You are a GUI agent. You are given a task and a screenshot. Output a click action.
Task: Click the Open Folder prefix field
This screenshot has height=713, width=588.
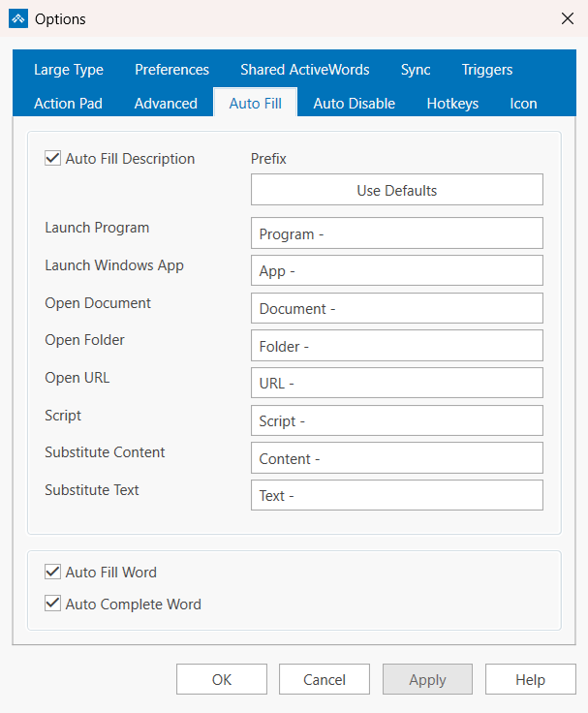click(397, 346)
